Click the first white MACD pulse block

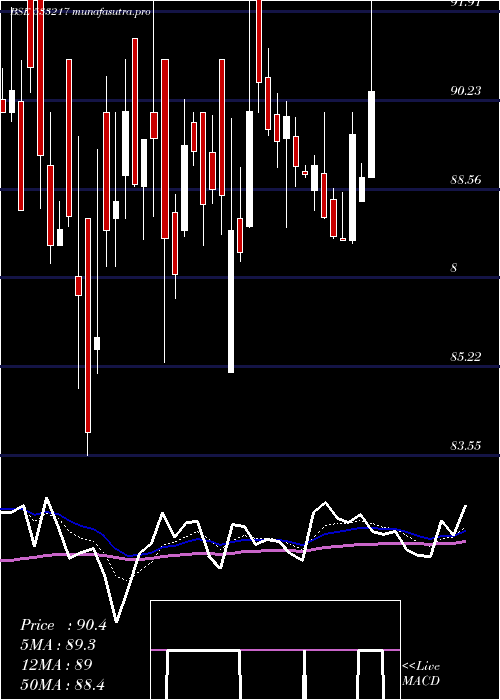pos(203,674)
